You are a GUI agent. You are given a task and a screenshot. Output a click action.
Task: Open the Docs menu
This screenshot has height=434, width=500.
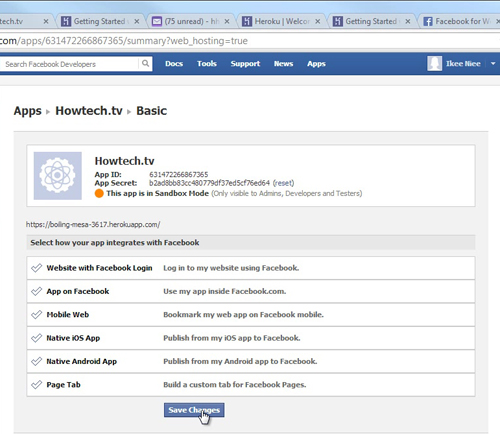click(x=174, y=63)
